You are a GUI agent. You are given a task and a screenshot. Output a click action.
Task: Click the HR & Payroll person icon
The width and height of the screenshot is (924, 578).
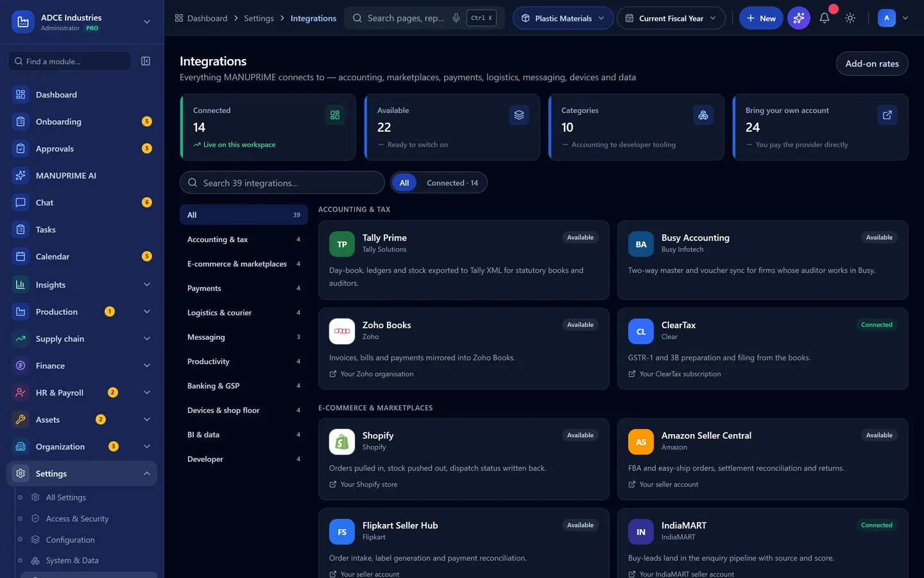pyautogui.click(x=21, y=392)
